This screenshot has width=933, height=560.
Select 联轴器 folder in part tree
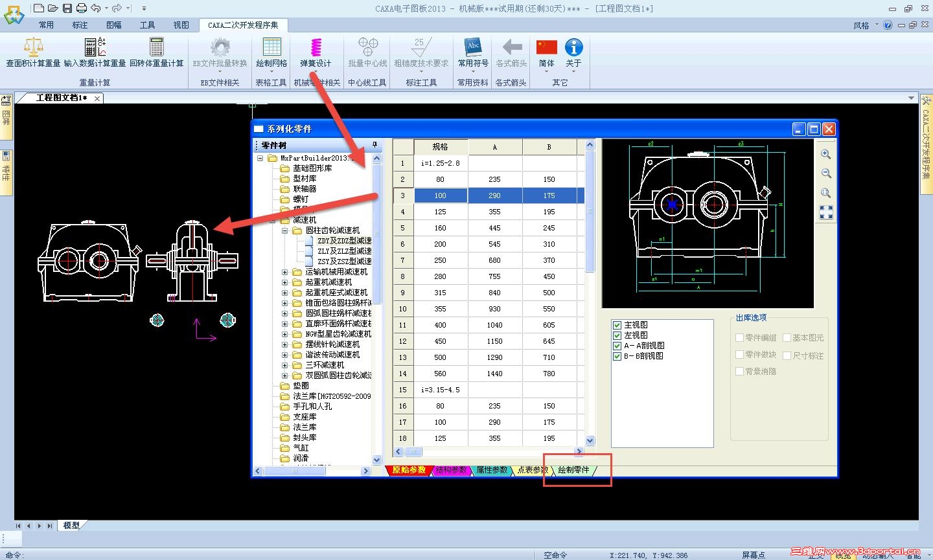[x=305, y=189]
